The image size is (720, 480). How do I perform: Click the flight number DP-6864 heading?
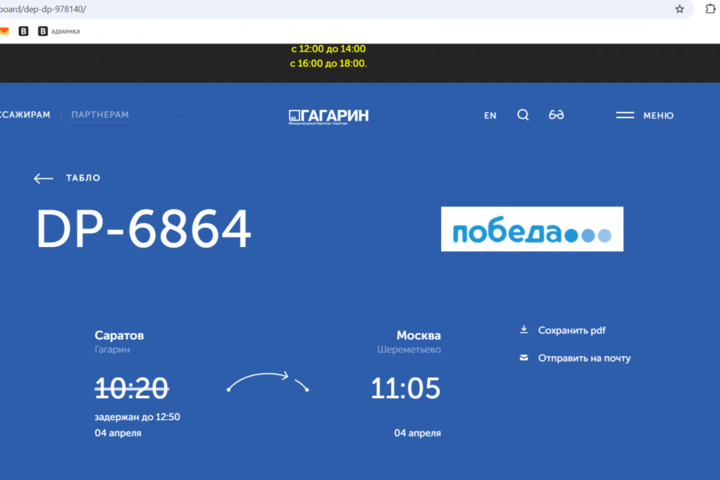pos(143,230)
